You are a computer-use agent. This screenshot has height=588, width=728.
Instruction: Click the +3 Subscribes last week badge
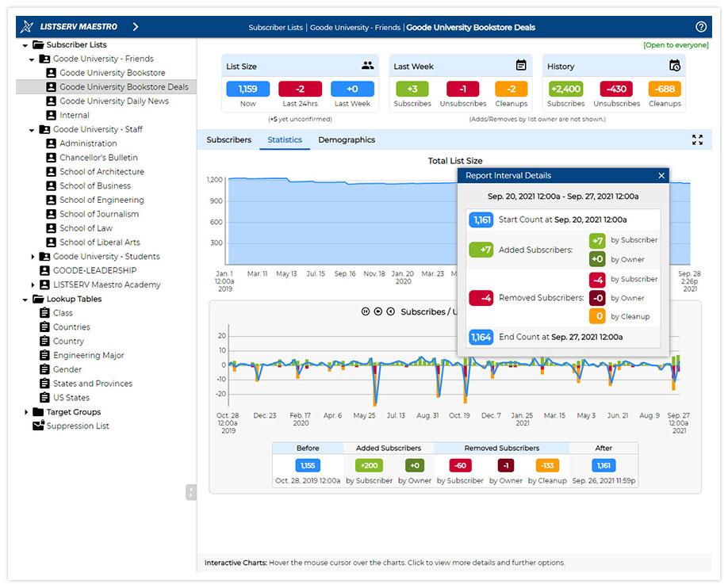pyautogui.click(x=412, y=89)
